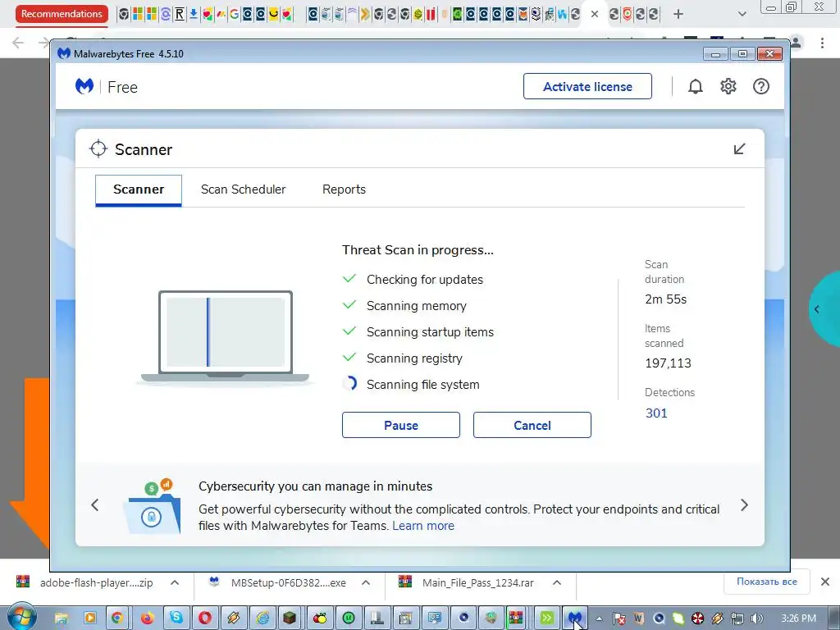Go back in the browser
This screenshot has height=630, width=840.
point(18,43)
